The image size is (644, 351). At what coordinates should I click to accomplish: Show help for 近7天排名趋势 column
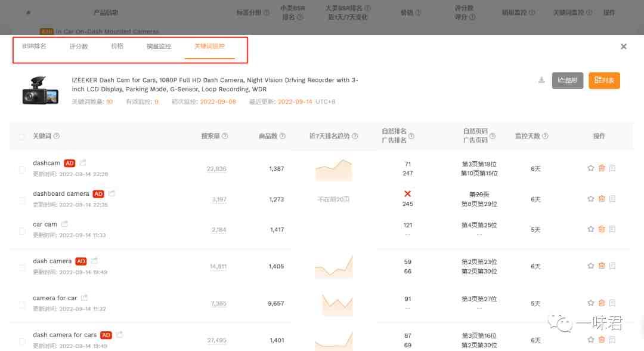[355, 136]
